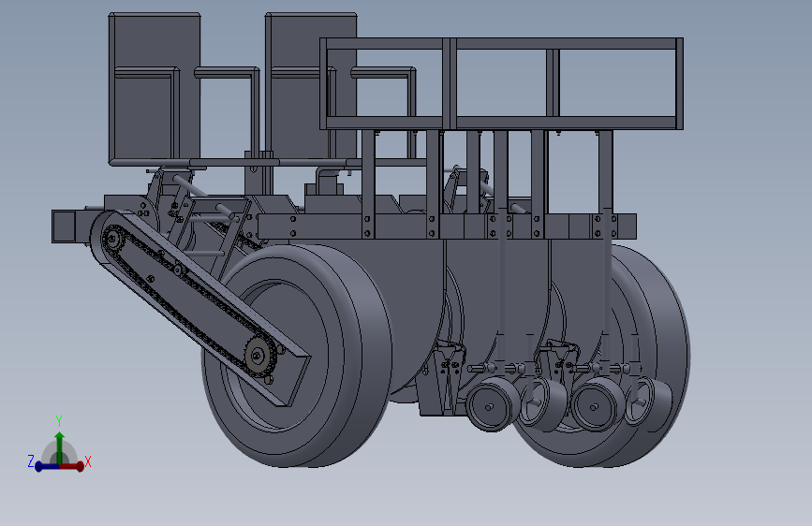Click the blue Z axis of the orientation triad
The image size is (812, 526).
coord(47,466)
